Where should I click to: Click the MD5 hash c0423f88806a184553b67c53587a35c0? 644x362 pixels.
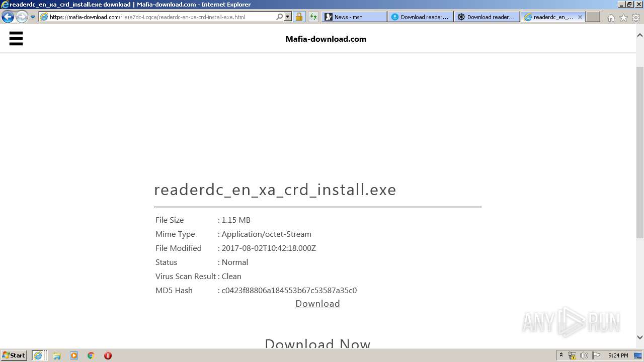click(289, 290)
